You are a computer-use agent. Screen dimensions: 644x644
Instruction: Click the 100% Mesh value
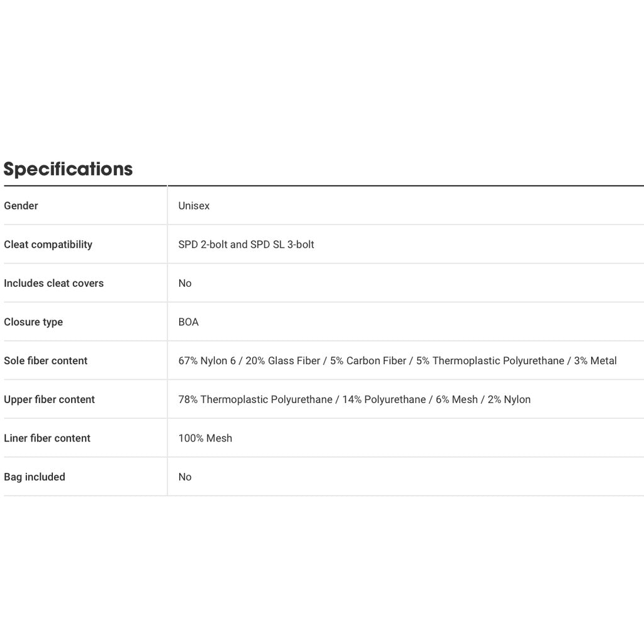205,438
